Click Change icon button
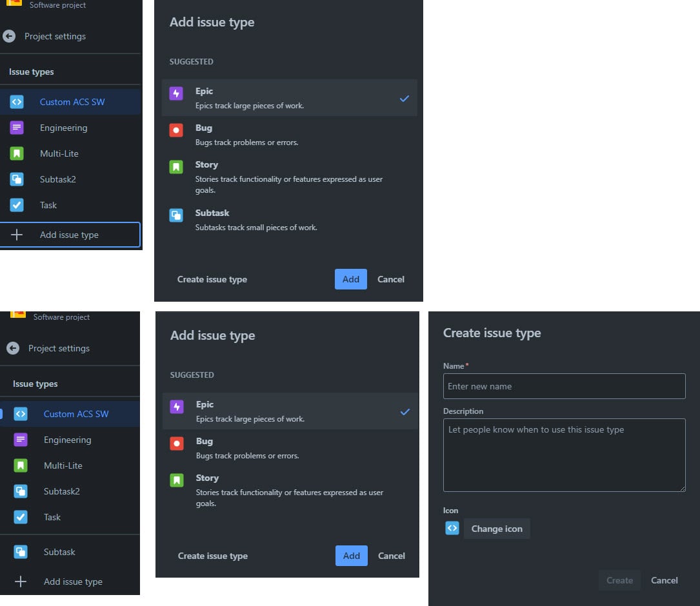The image size is (700, 606). coord(497,529)
